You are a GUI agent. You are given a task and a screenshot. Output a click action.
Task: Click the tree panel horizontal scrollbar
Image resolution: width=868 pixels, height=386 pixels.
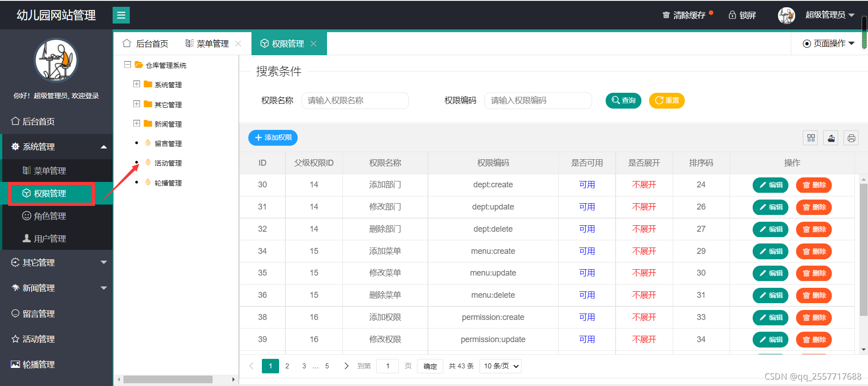click(x=168, y=379)
